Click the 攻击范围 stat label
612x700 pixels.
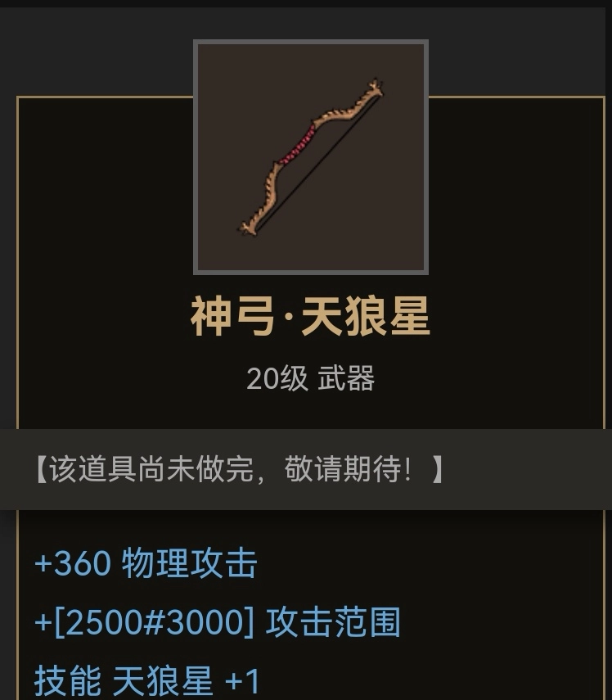[x=333, y=622]
